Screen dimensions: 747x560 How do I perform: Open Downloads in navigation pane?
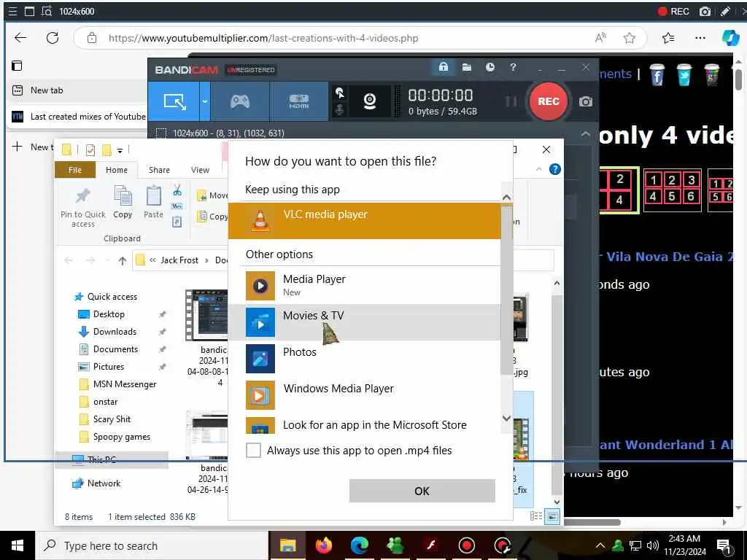tap(115, 332)
